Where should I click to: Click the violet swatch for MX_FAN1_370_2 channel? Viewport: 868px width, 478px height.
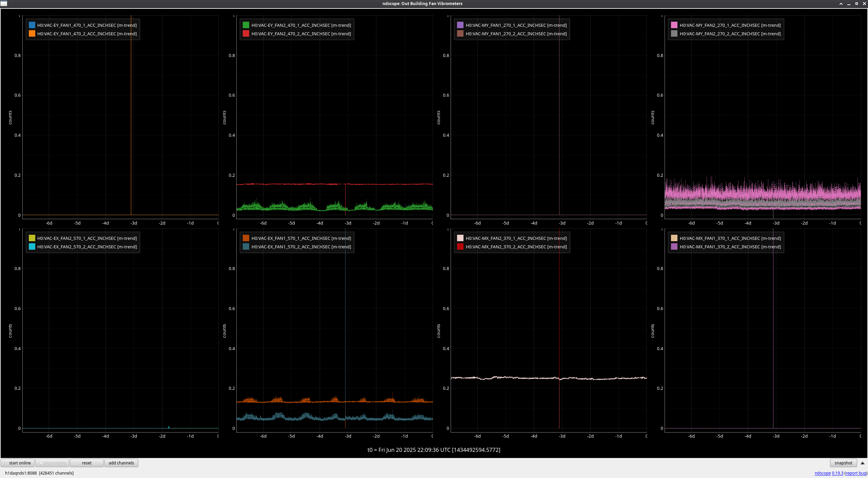tap(674, 247)
